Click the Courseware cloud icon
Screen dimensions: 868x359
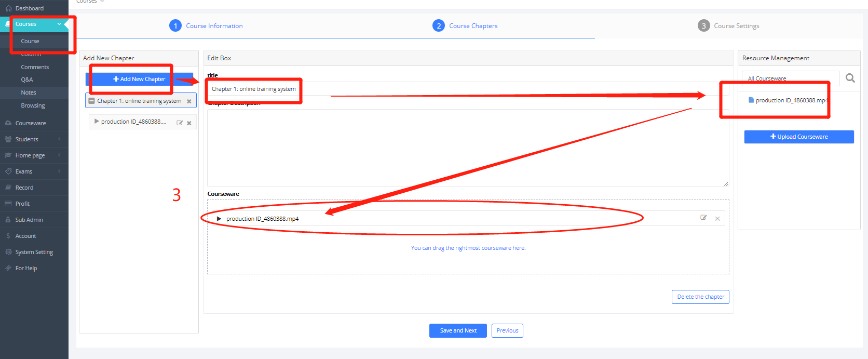click(x=8, y=123)
